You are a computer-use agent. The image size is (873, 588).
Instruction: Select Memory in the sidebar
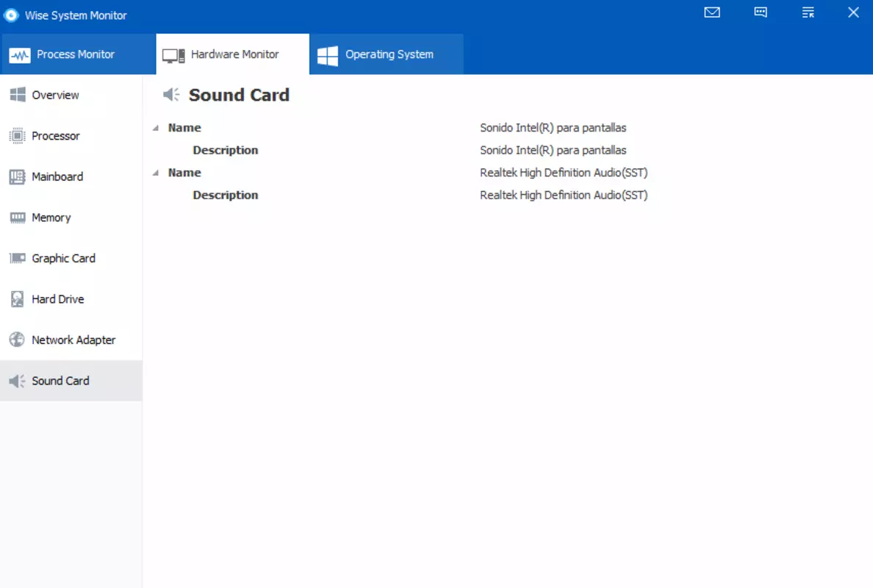(x=71, y=217)
